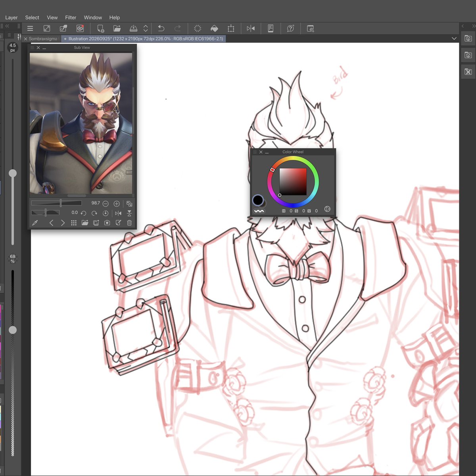Viewport: 476px width, 476px height.
Task: Open the hamburger menu in command bar
Action: (30, 29)
